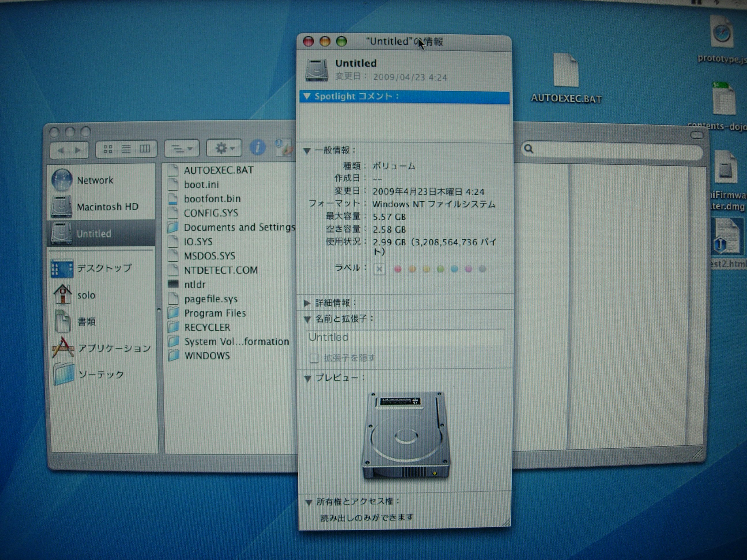Collapse the プレビュー section
This screenshot has width=747, height=560.
308,379
